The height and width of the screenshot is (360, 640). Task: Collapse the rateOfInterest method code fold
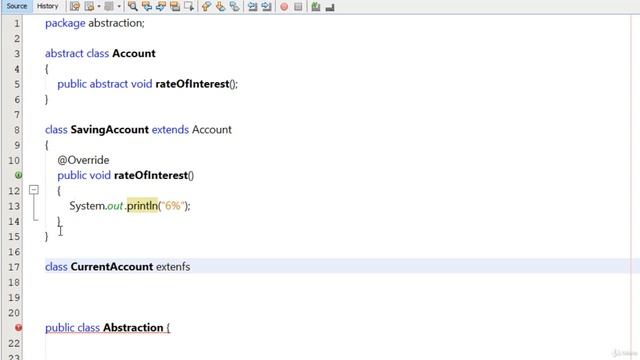(x=34, y=189)
